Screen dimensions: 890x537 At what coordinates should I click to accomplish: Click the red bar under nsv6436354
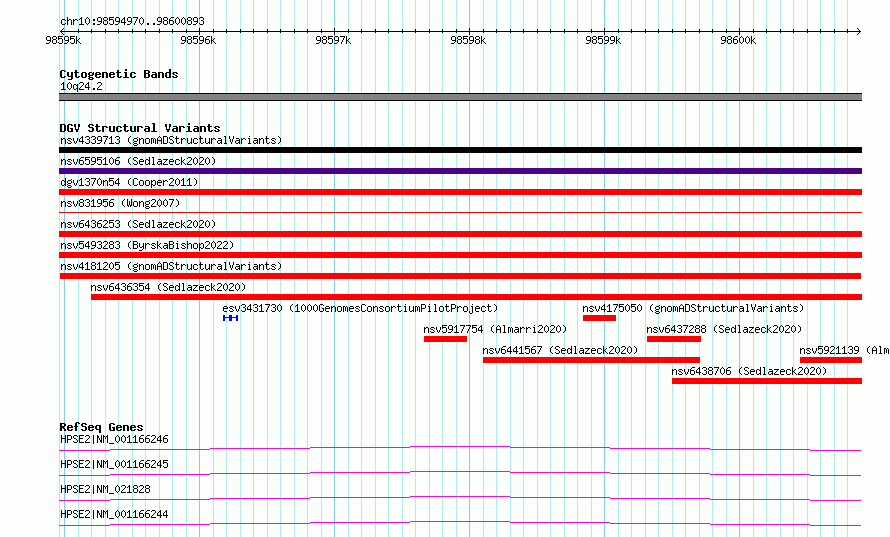click(476, 297)
